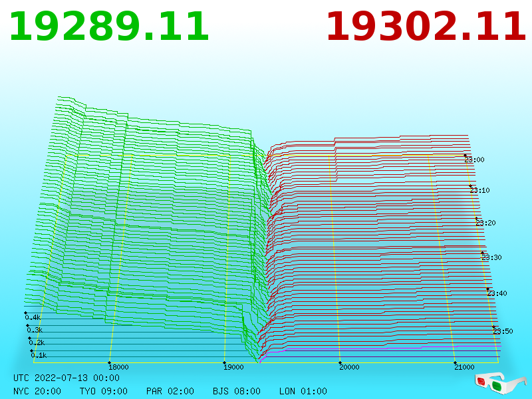
Task: Click the 0.1k depth axis label
Action: point(39,355)
